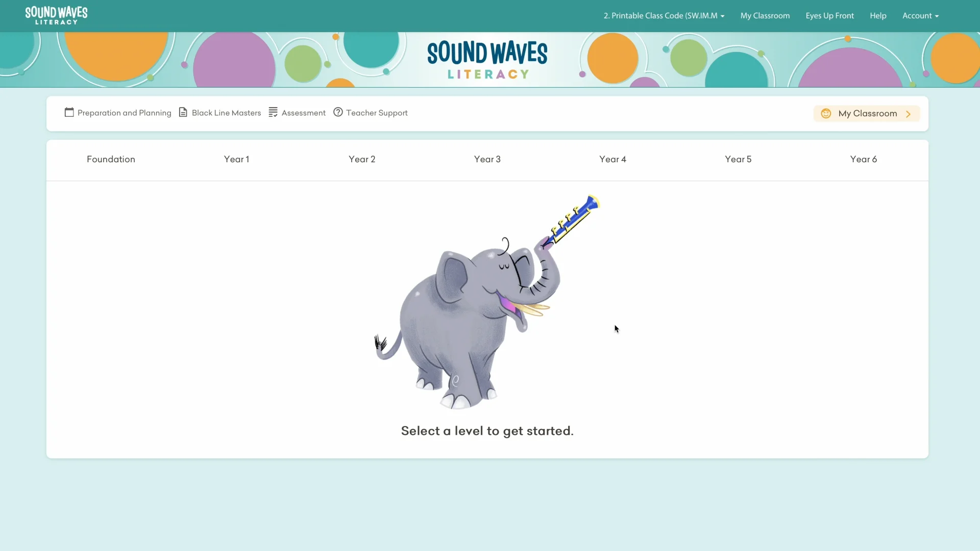Click the Help link in header
The image size is (980, 551).
878,16
